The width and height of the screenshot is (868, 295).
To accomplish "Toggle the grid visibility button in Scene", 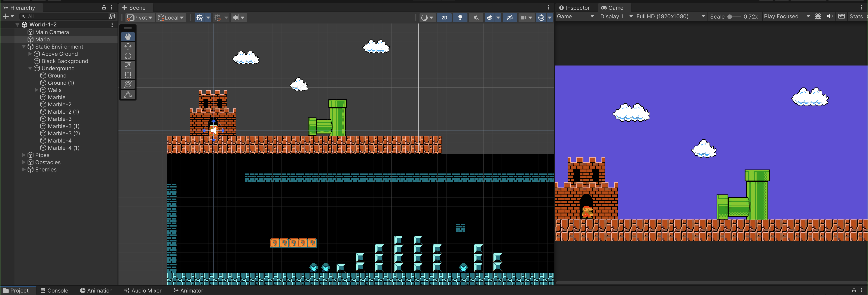I will click(199, 18).
